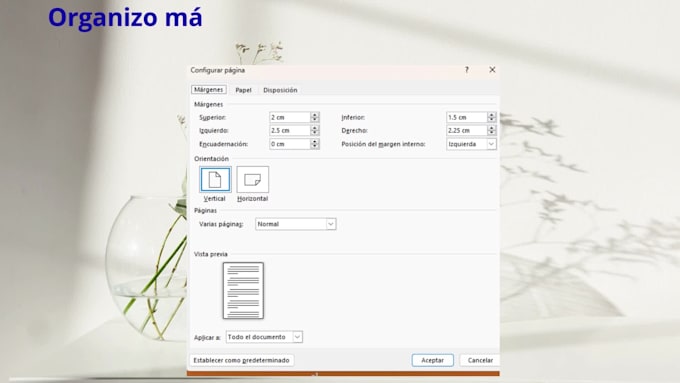
Task: Click the Varias páginas label text
Action: (x=221, y=224)
